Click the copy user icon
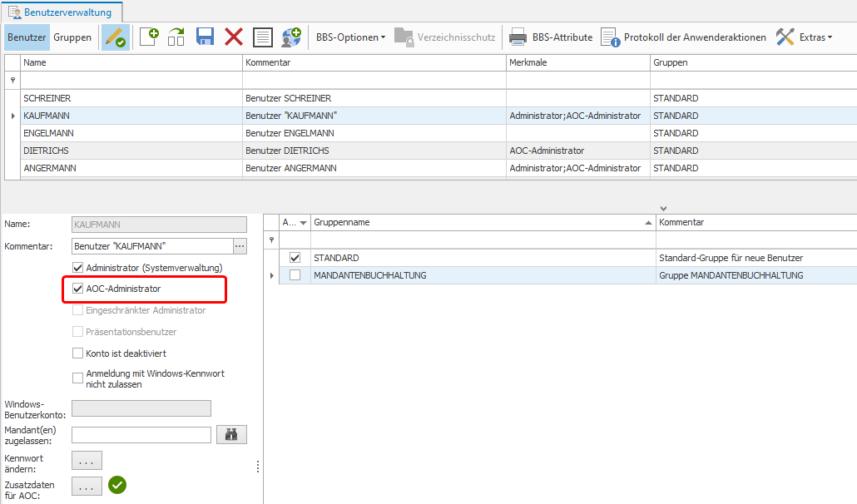The width and height of the screenshot is (857, 504). point(176,37)
